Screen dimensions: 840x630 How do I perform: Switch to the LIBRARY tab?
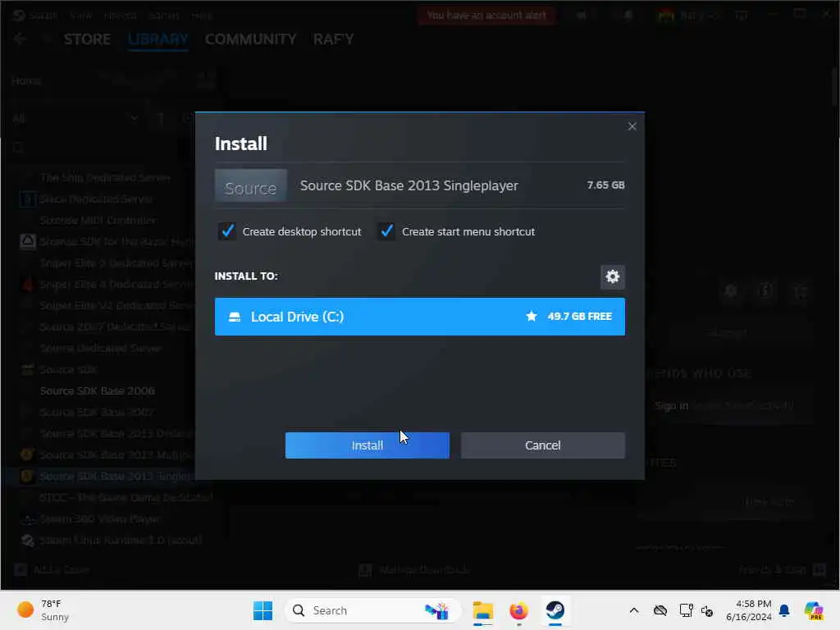[158, 39]
